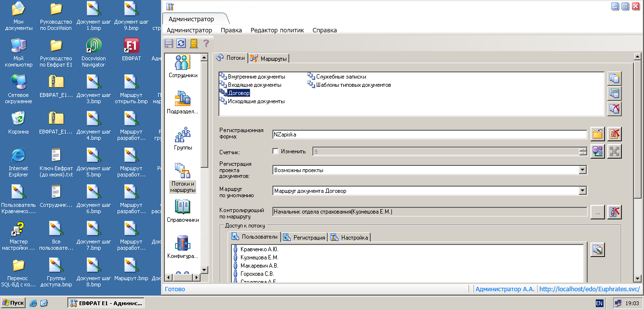Click the ... controller browse button
Viewport: 644px width, 310px height.
point(598,212)
